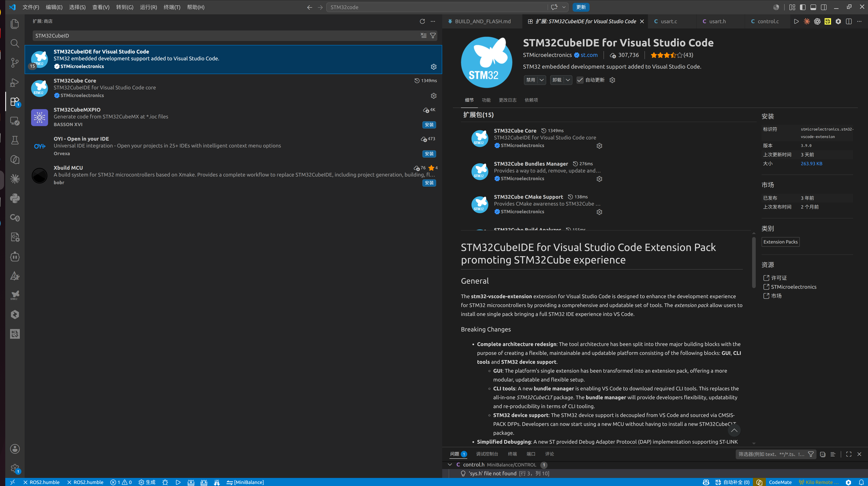Open the 更改日志 changelog tab
Viewport: 868px width, 486px height.
[x=507, y=100]
